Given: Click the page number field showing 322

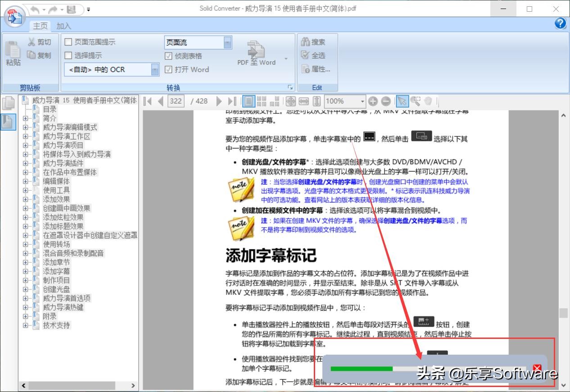Looking at the screenshot, I should (x=176, y=101).
